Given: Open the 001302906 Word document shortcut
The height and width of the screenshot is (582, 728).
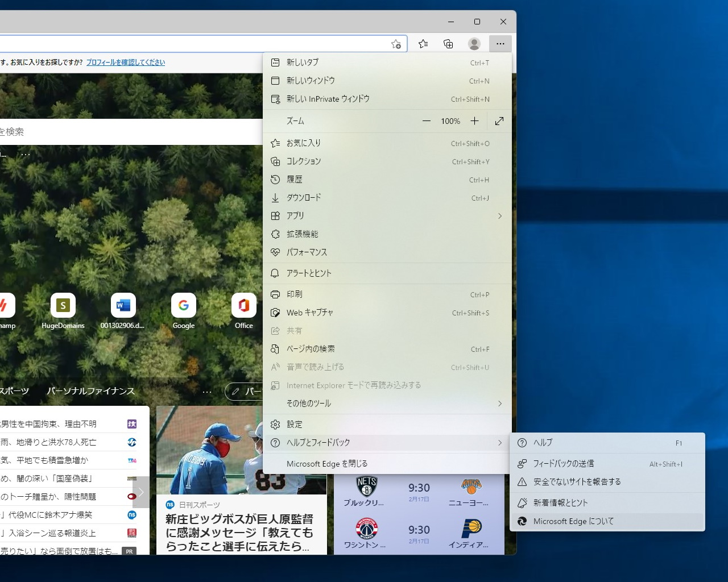Looking at the screenshot, I should point(123,305).
